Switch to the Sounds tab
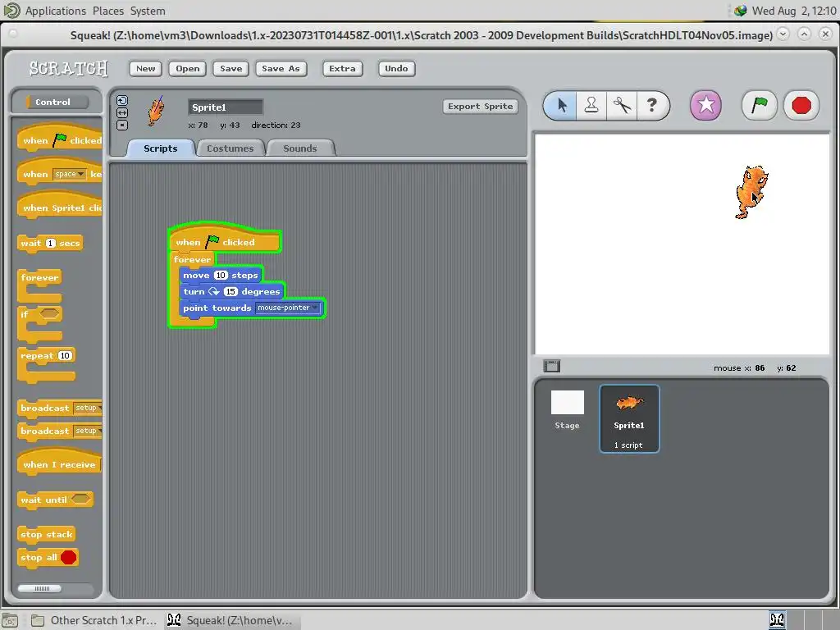 (x=300, y=148)
